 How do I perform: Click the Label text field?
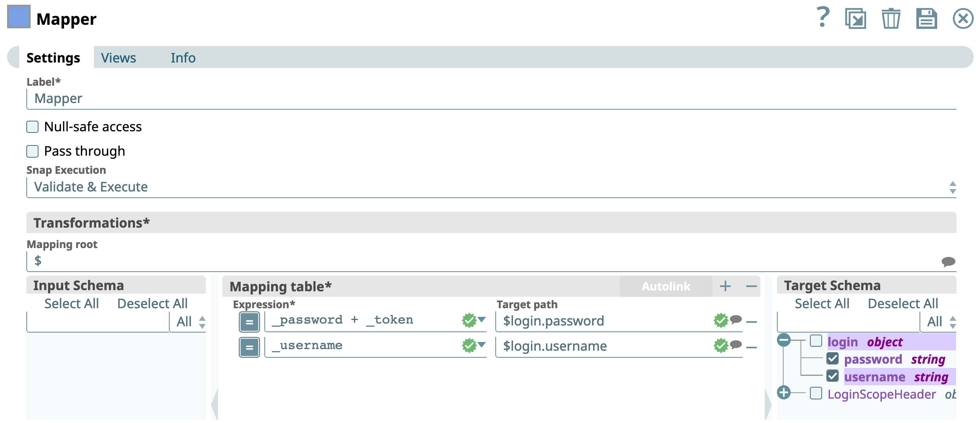[x=491, y=99]
